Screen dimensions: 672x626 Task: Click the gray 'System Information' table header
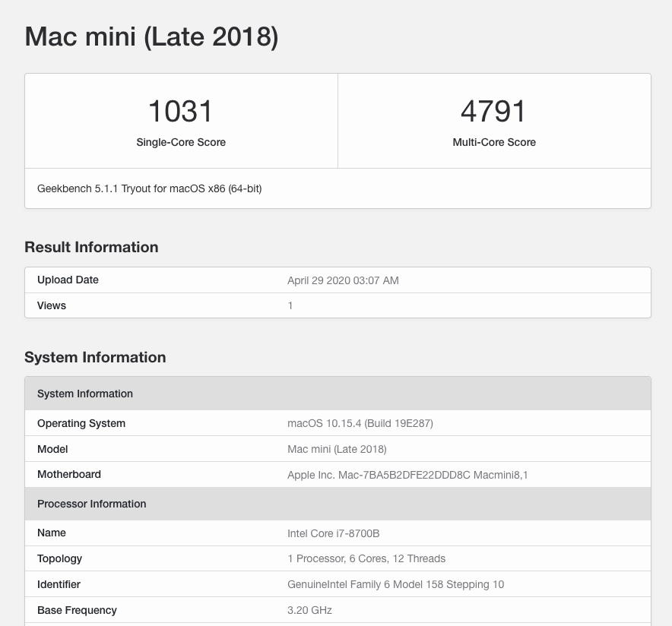pos(338,394)
